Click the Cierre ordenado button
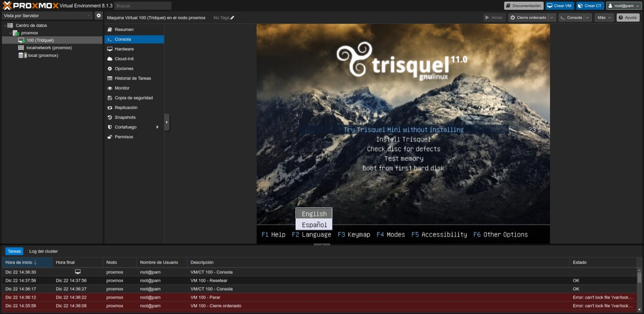 point(528,18)
